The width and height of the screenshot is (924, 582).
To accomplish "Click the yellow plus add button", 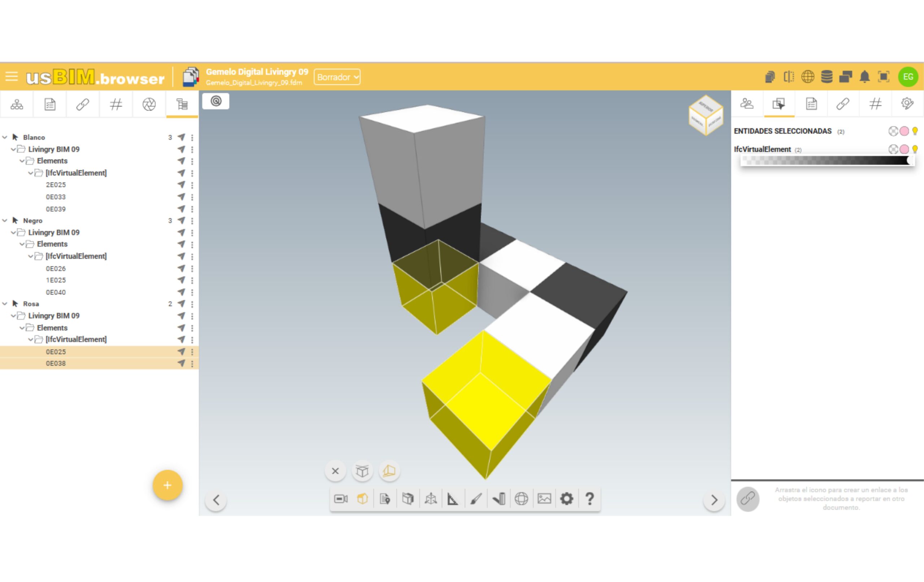I will 167,485.
